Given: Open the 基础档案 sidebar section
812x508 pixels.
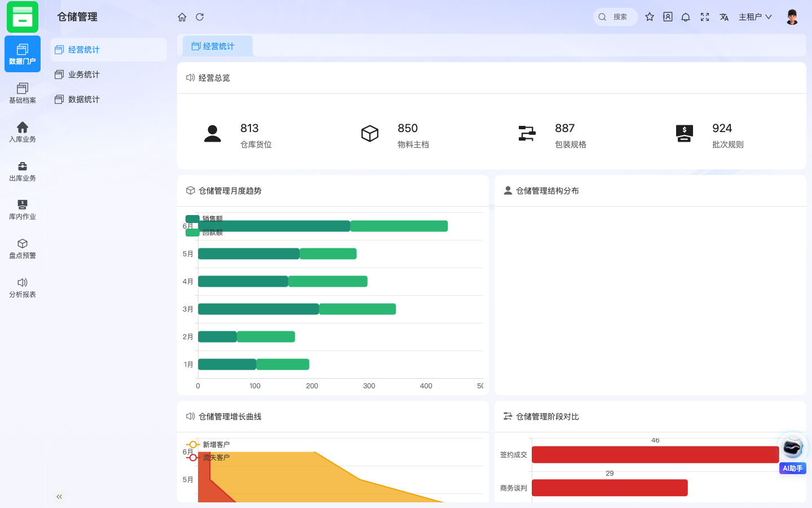Looking at the screenshot, I should pos(23,93).
